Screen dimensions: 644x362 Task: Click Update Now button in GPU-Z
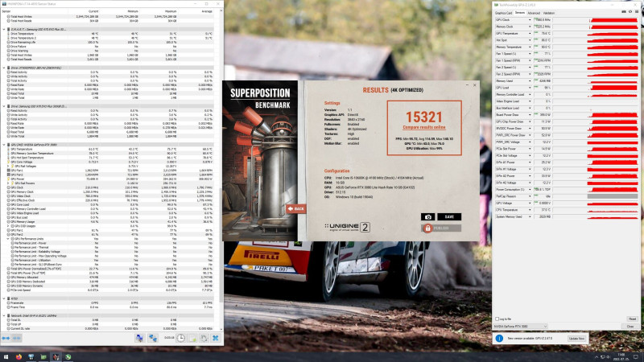[576, 339]
